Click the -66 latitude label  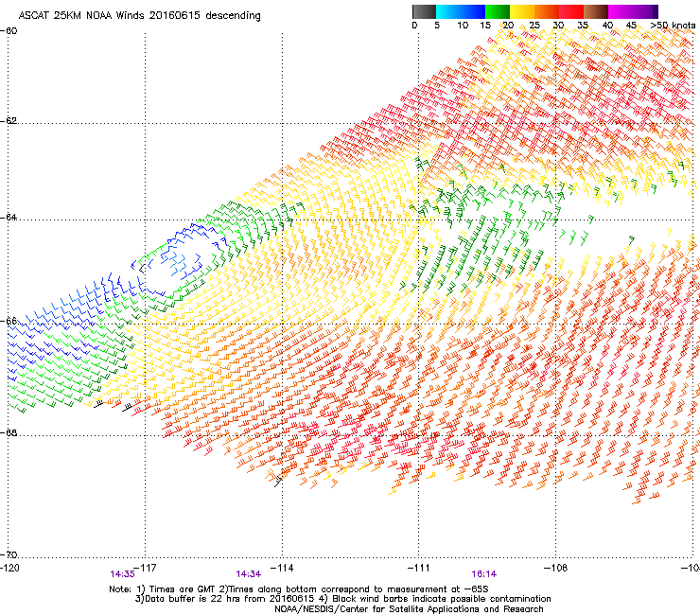point(9,321)
